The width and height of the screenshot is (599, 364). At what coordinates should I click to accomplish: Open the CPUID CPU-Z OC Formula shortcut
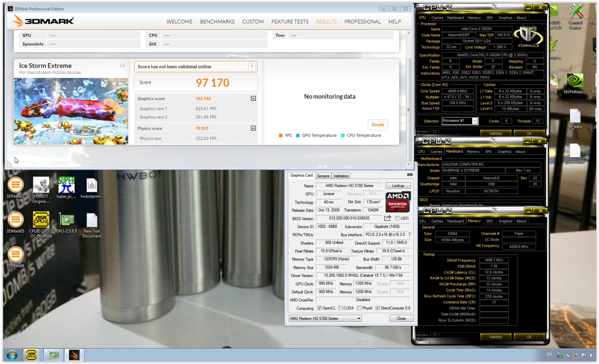[x=41, y=225]
